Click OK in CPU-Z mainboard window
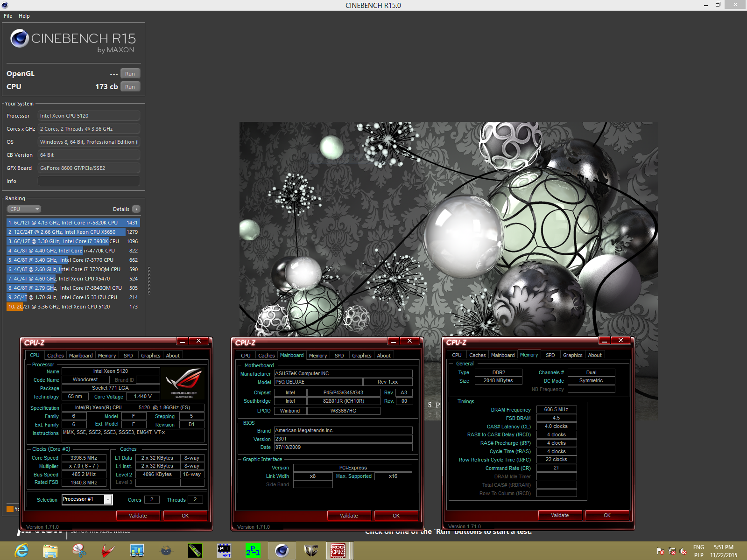This screenshot has height=560, width=747. tap(396, 516)
